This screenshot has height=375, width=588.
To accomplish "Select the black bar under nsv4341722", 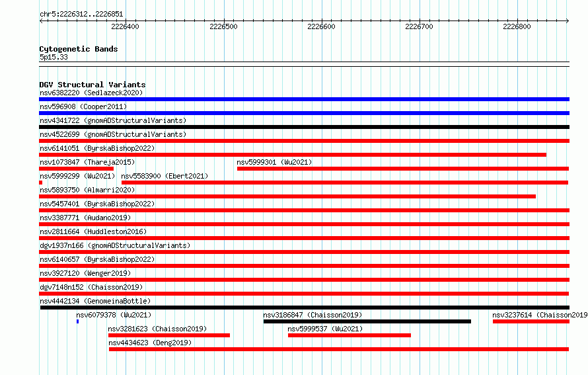I will point(304,127).
